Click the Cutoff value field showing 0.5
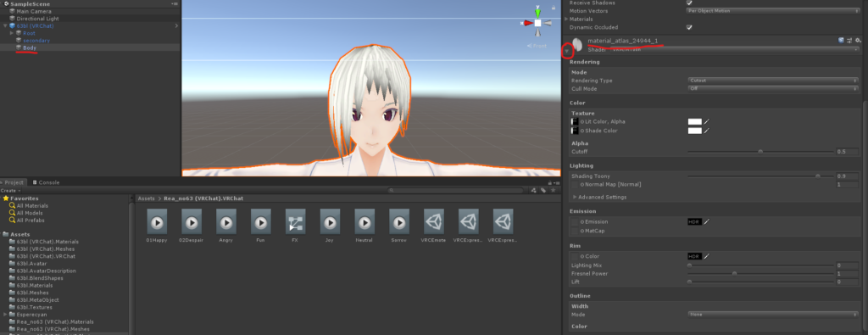Screen dimensions: 868x335 click(848, 151)
